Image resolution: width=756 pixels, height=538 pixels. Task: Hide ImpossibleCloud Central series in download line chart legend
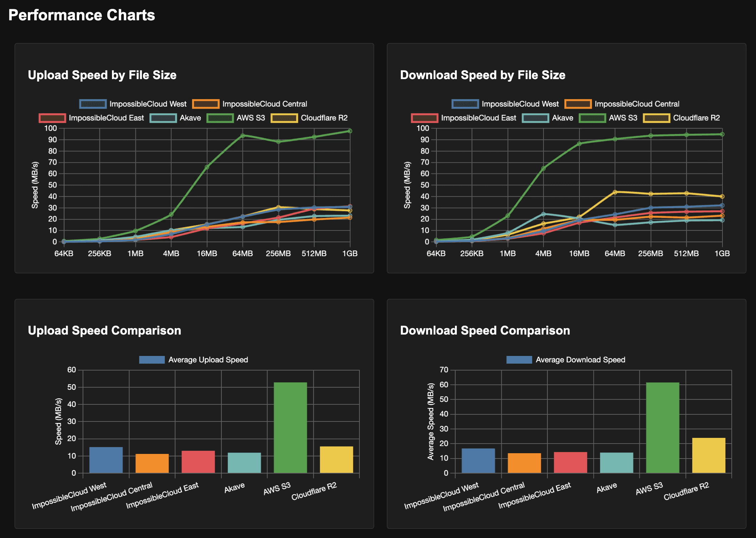[x=622, y=104]
